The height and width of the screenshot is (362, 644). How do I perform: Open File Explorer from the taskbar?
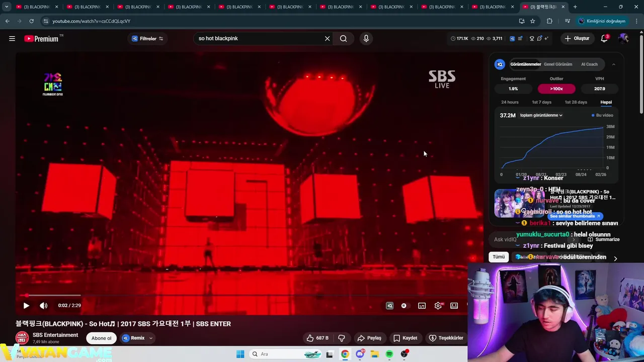(374, 354)
